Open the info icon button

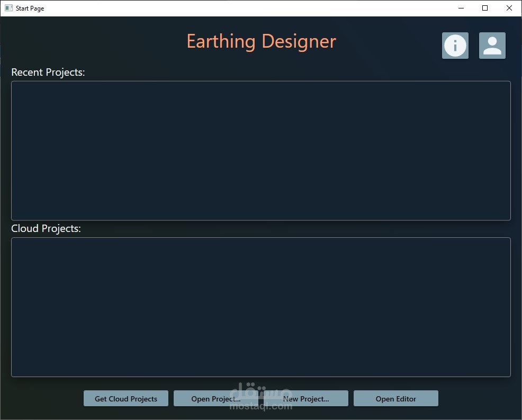[455, 46]
